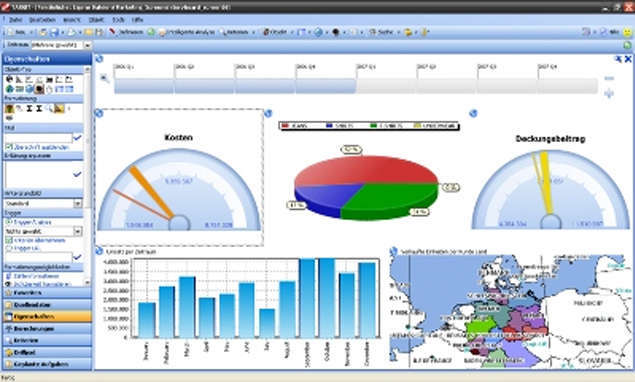The height and width of the screenshot is (382, 635).
Task: Click the yellow smiley icon in the toolbar
Action: coord(627,32)
